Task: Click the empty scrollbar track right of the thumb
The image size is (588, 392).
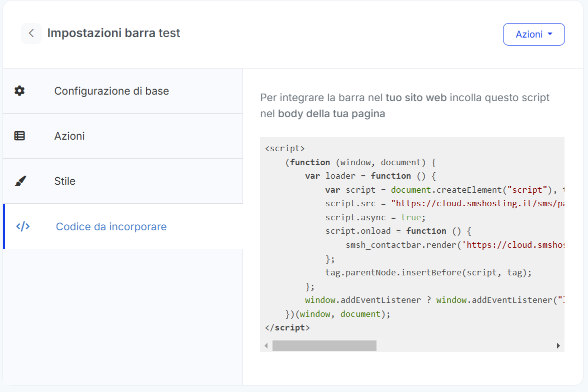Action: pos(465,345)
